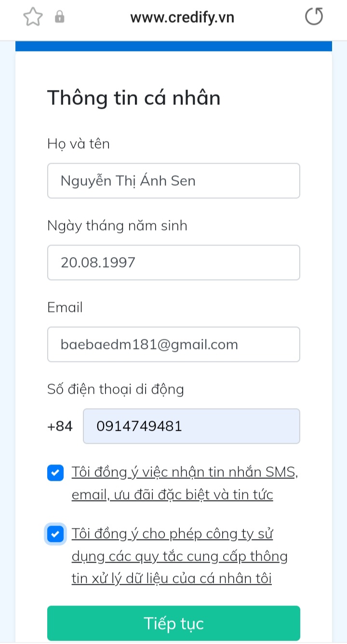Tap the mobile phone number field
Image resolution: width=347 pixels, height=644 pixels.
191,426
